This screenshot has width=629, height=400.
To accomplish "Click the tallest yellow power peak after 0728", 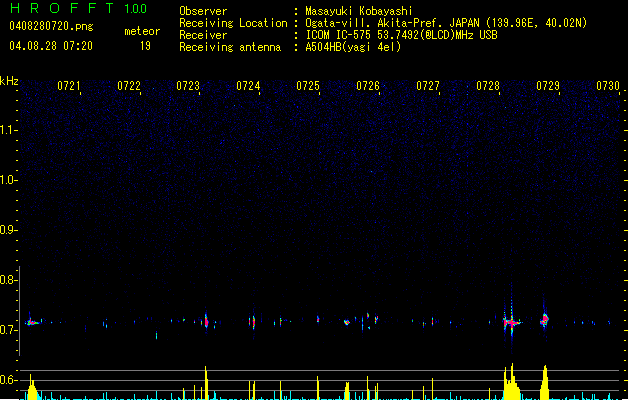I will [512, 381].
